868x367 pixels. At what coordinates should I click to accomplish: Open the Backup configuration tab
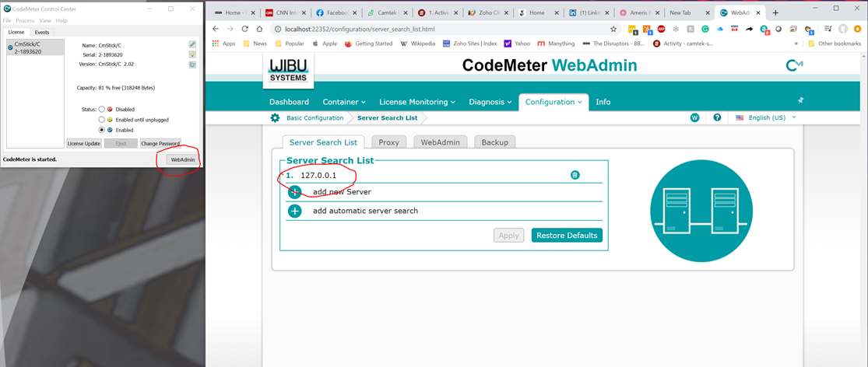point(495,142)
